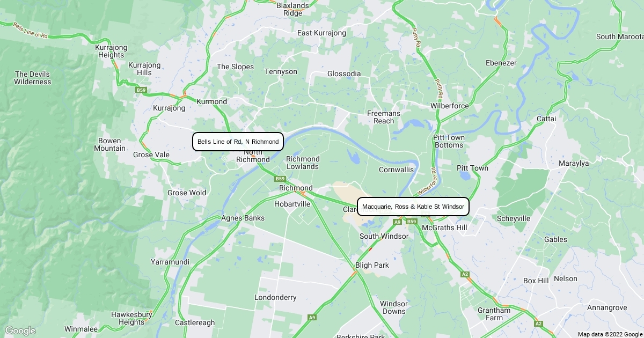Select the Freemans Reach label
This screenshot has width=644, height=338.
click(384, 117)
